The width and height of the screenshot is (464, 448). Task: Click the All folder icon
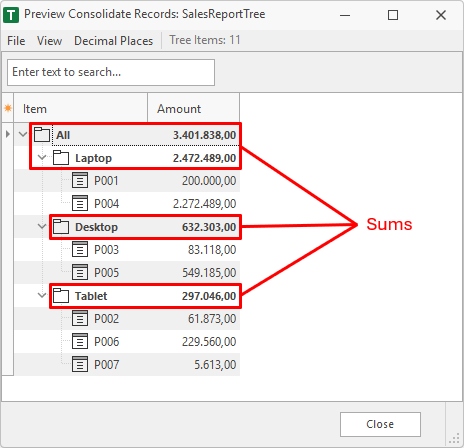pos(42,135)
